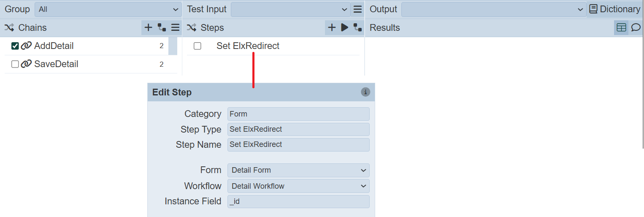Expand the Test Input dropdown
The height and width of the screenshot is (217, 644).
290,9
